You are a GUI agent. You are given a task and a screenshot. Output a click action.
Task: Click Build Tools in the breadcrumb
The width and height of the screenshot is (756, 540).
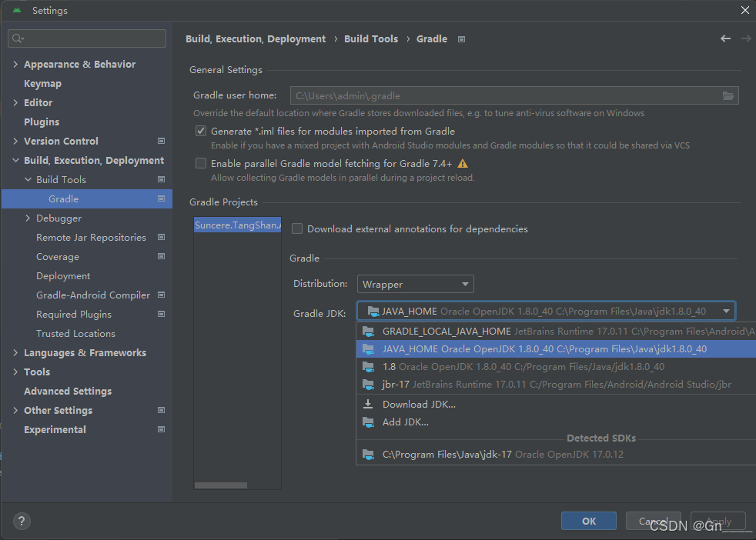click(x=371, y=39)
